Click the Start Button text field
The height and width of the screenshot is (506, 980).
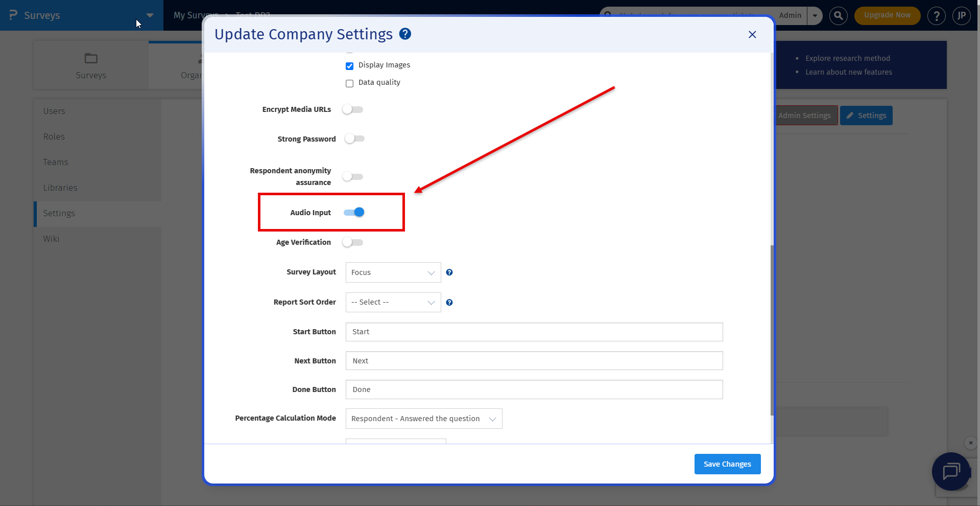coord(534,332)
